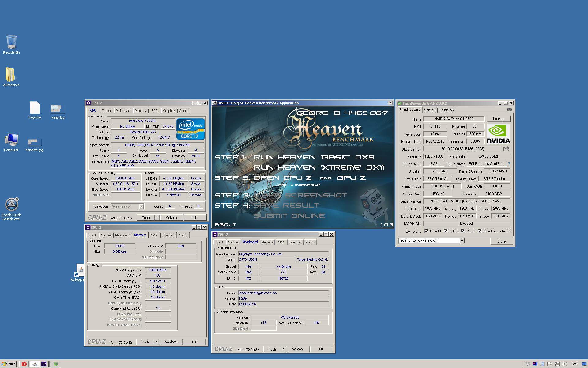The width and height of the screenshot is (588, 368).
Task: Switch to the Sensors tab in GPU-Z
Action: (x=430, y=110)
